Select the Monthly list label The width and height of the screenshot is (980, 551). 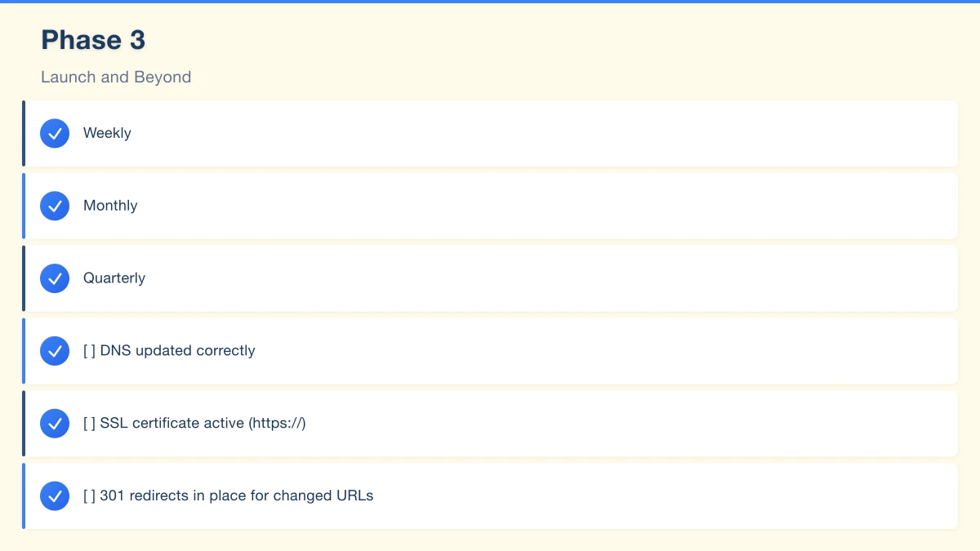(110, 206)
